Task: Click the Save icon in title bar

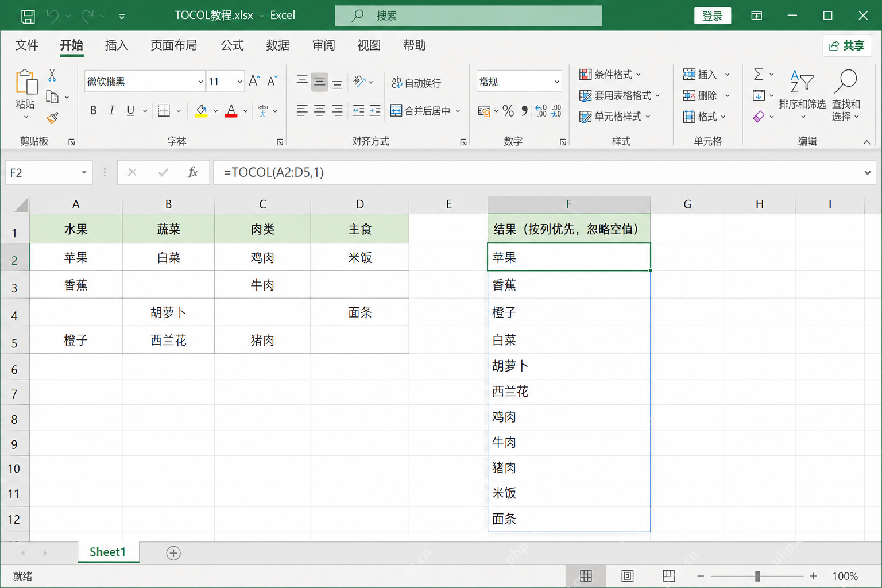Action: click(28, 16)
